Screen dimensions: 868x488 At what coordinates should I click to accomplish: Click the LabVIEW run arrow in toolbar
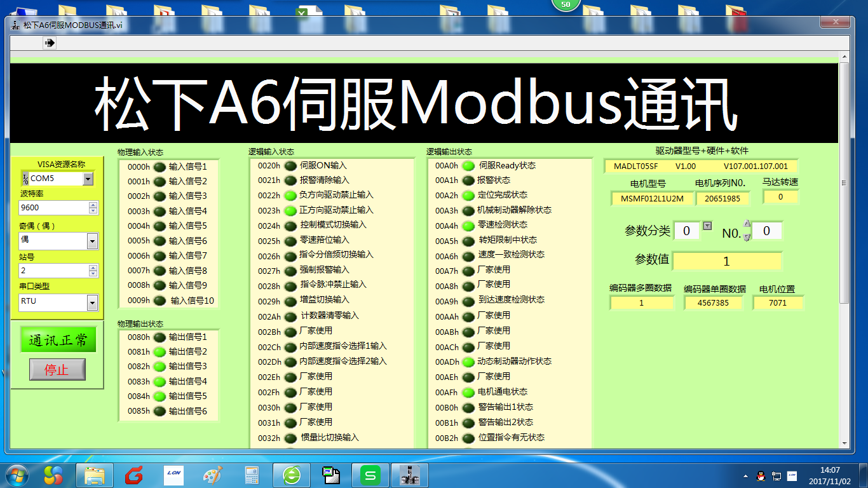50,43
